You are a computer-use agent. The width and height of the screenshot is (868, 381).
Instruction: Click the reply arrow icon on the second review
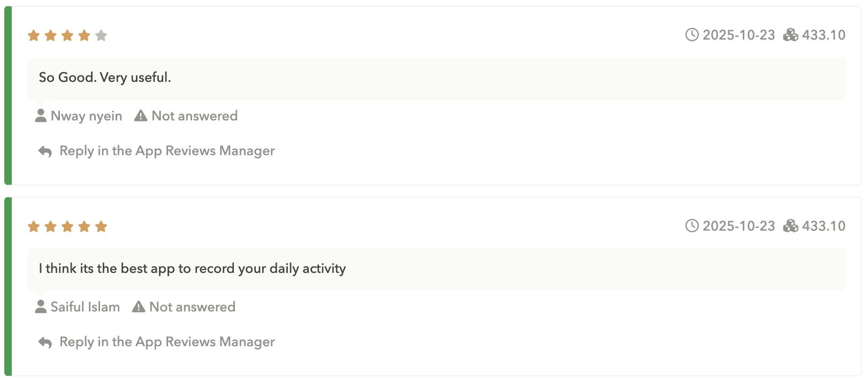point(44,342)
